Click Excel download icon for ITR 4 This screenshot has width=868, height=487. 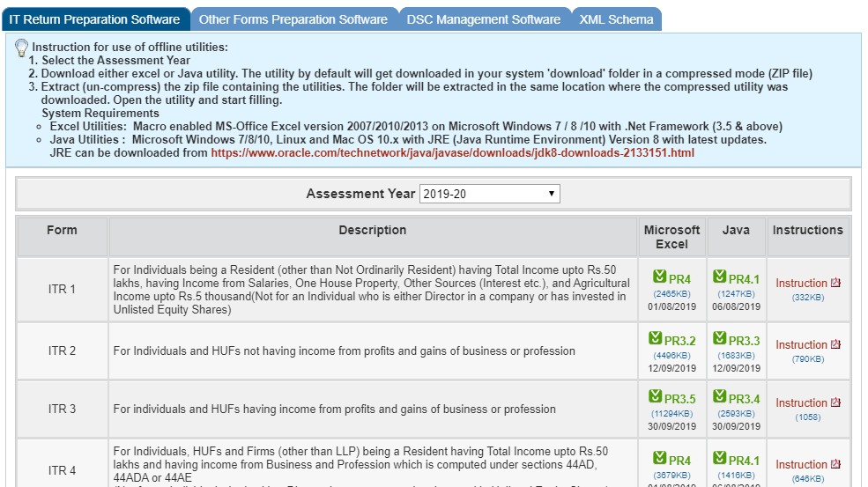pos(659,458)
